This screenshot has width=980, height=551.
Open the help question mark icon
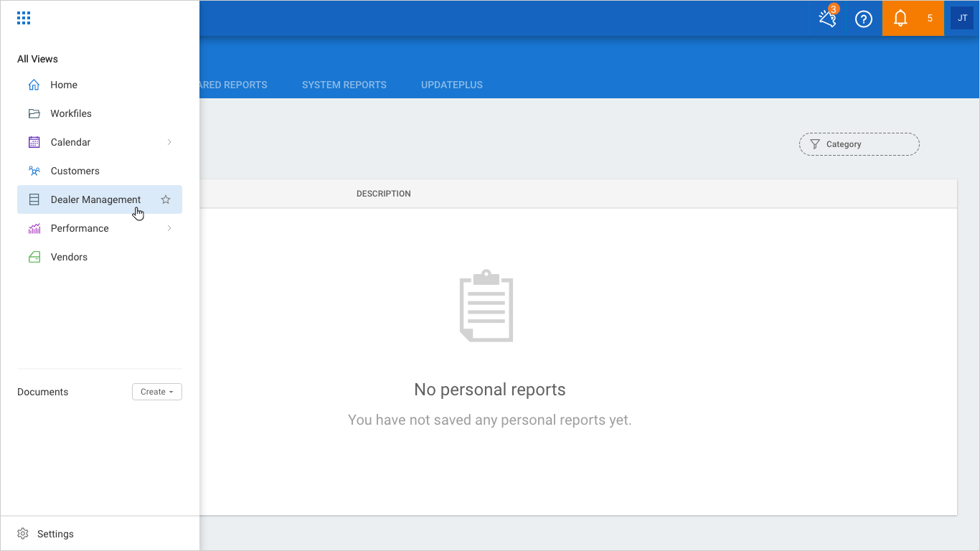(864, 19)
